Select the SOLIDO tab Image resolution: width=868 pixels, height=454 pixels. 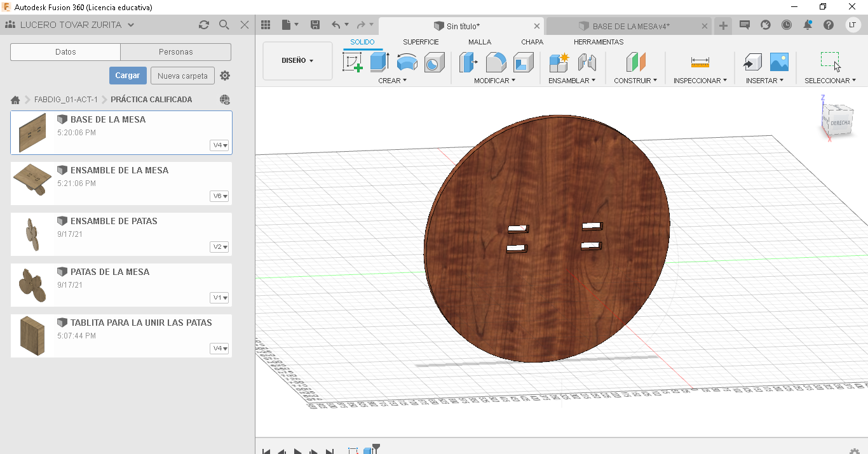[362, 42]
